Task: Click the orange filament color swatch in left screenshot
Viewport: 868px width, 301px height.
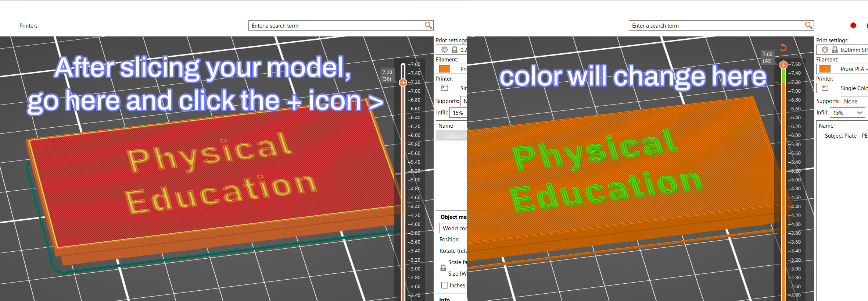Action: click(x=445, y=69)
